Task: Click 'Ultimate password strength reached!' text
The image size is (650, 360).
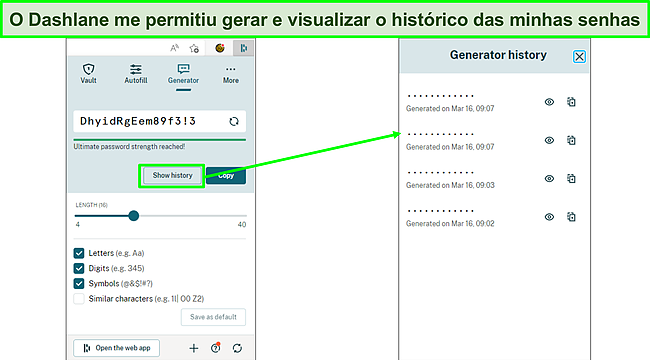Action: tap(129, 146)
